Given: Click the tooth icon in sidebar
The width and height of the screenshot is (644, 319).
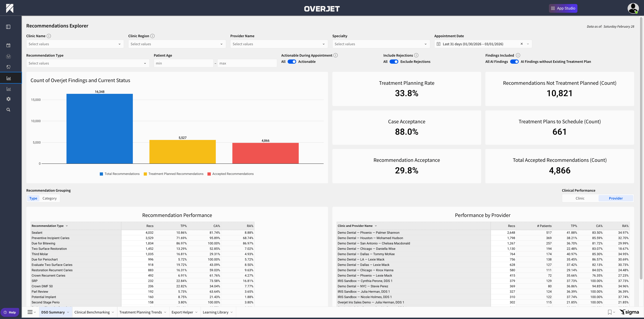Looking at the screenshot, I should click(8, 67).
